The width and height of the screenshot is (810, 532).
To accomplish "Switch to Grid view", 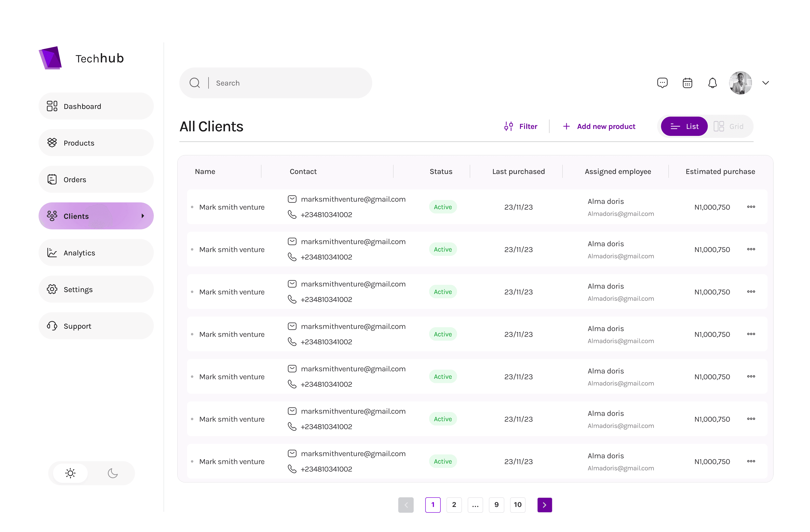I will pos(729,126).
